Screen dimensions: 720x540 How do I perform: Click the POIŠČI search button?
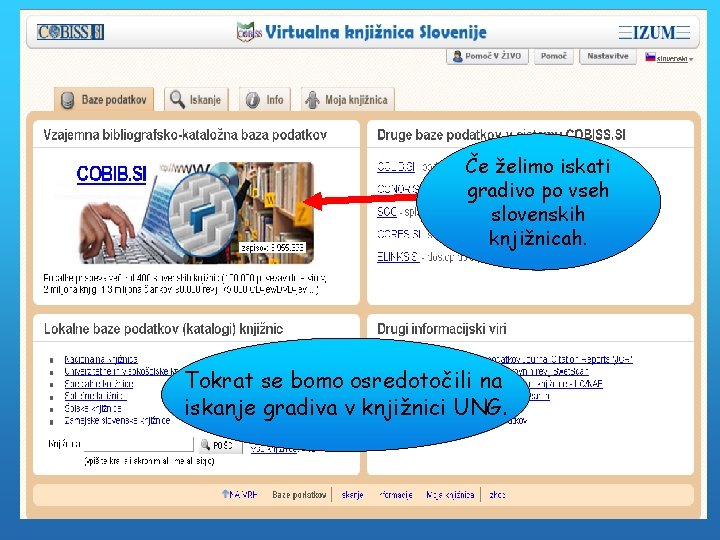tap(220, 444)
